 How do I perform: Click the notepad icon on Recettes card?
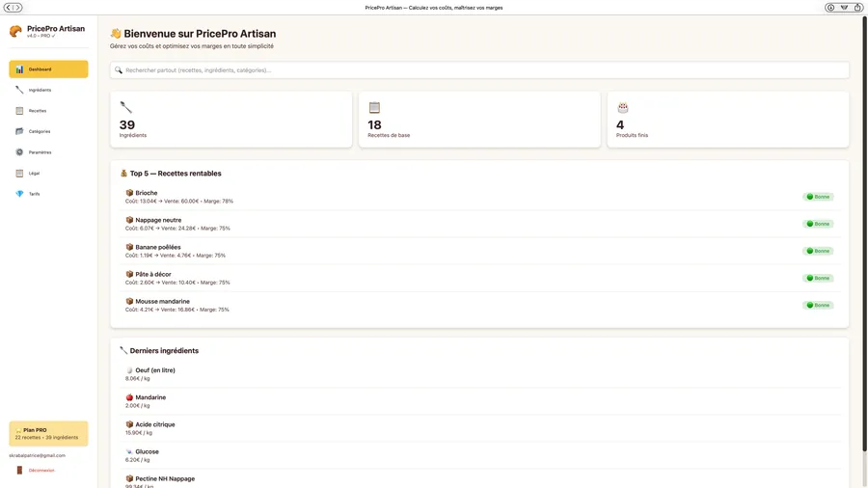tap(374, 107)
